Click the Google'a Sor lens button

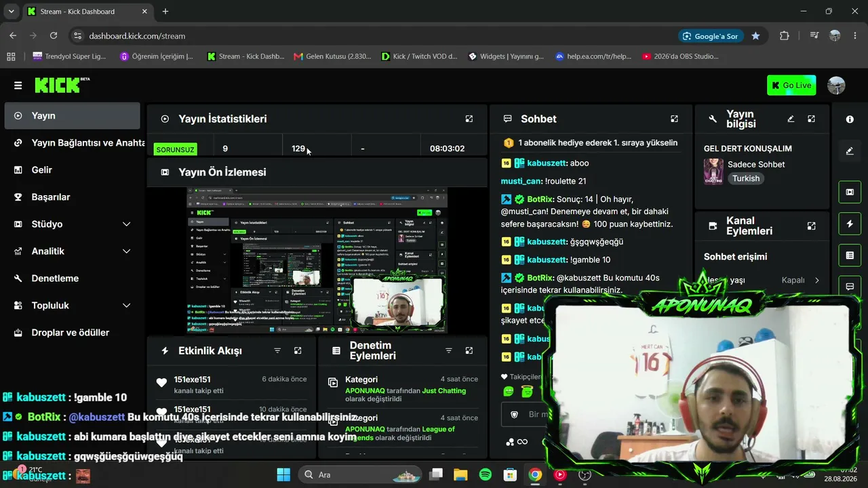(711, 36)
